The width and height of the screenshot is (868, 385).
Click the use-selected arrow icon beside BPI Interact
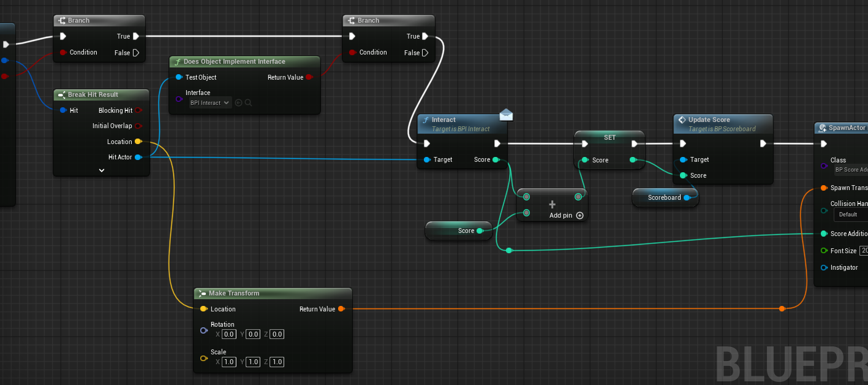click(x=239, y=103)
